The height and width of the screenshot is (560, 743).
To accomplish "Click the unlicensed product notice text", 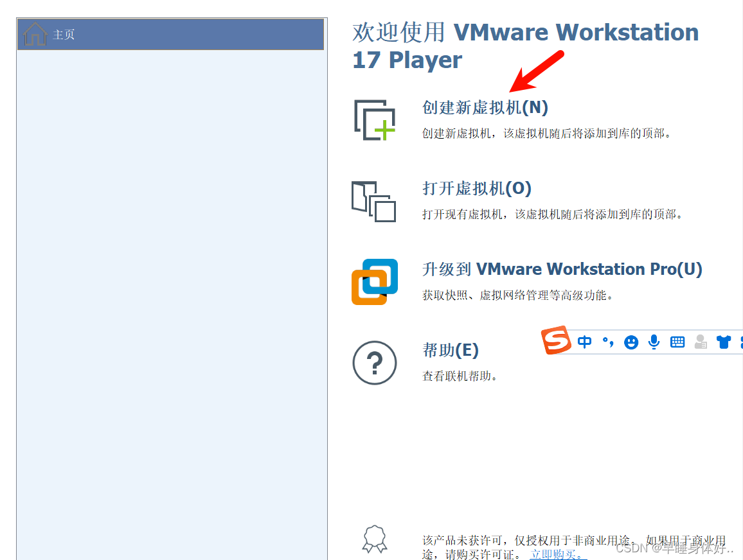I will click(x=574, y=547).
